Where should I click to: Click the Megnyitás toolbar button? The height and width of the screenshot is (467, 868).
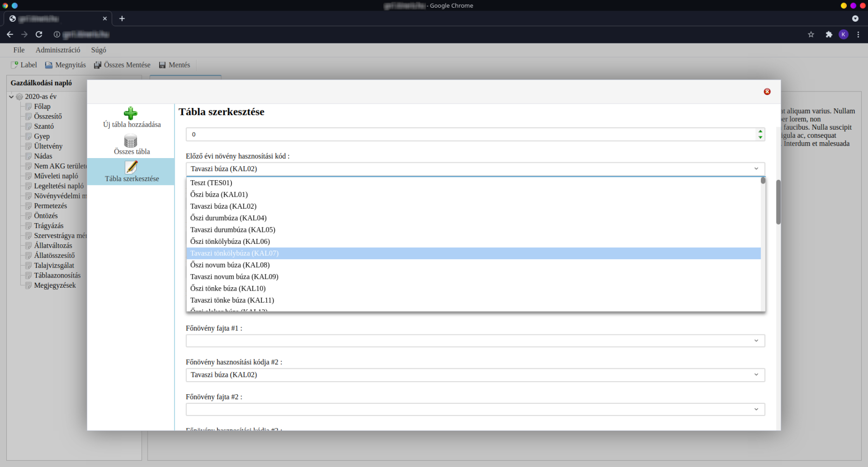point(66,65)
